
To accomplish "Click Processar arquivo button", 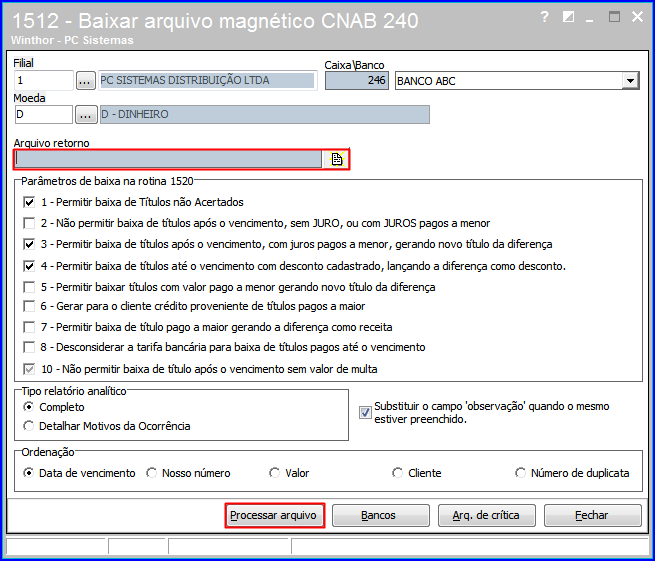I will click(274, 515).
